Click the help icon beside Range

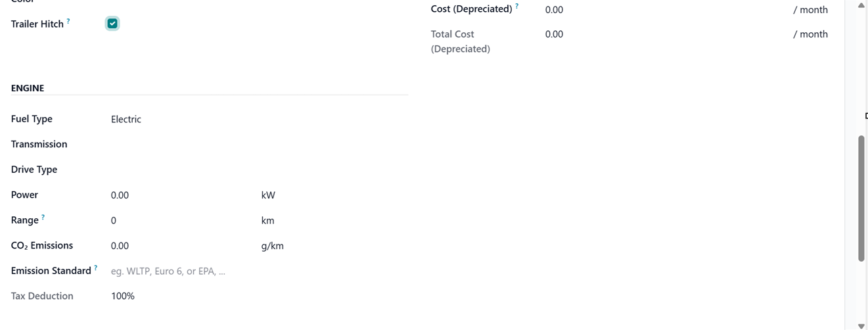tap(43, 217)
